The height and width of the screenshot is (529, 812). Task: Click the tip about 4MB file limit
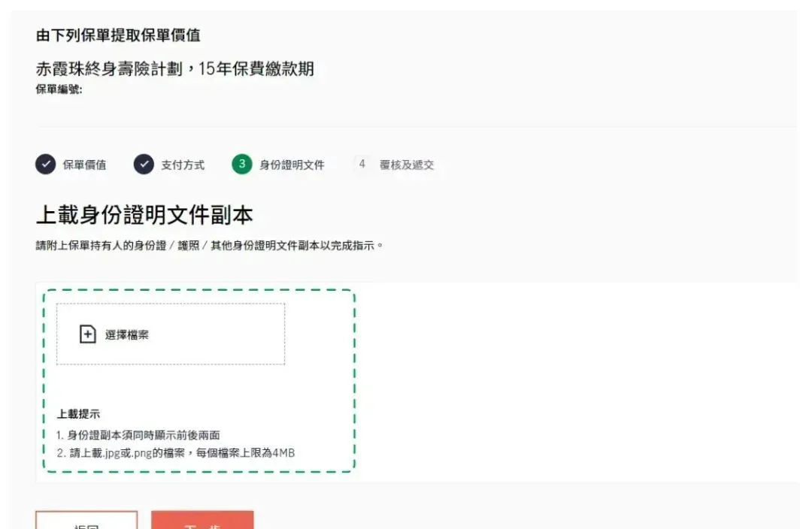click(175, 453)
